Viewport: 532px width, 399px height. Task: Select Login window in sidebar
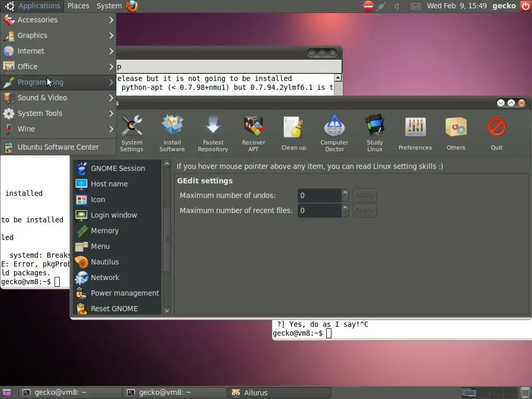point(117,215)
